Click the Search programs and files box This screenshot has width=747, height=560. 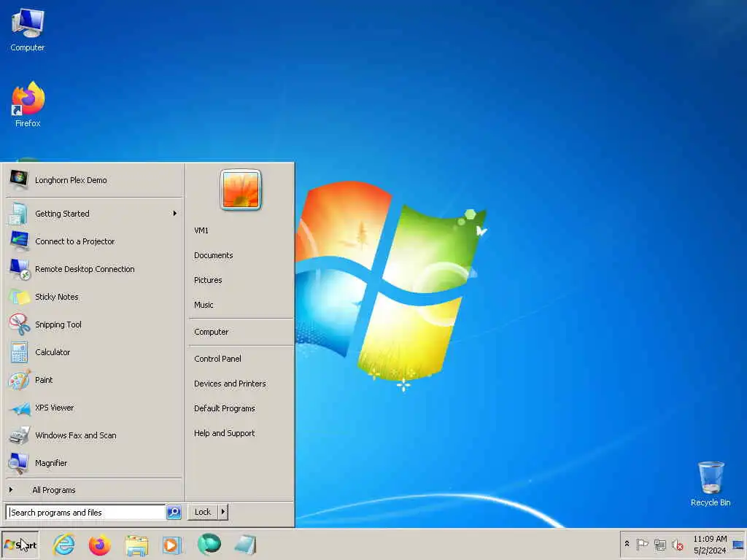click(86, 513)
